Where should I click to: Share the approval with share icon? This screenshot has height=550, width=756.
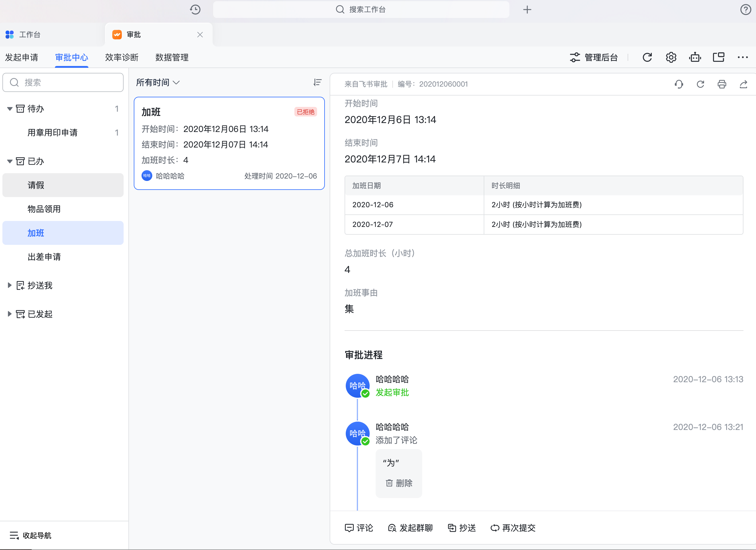743,84
